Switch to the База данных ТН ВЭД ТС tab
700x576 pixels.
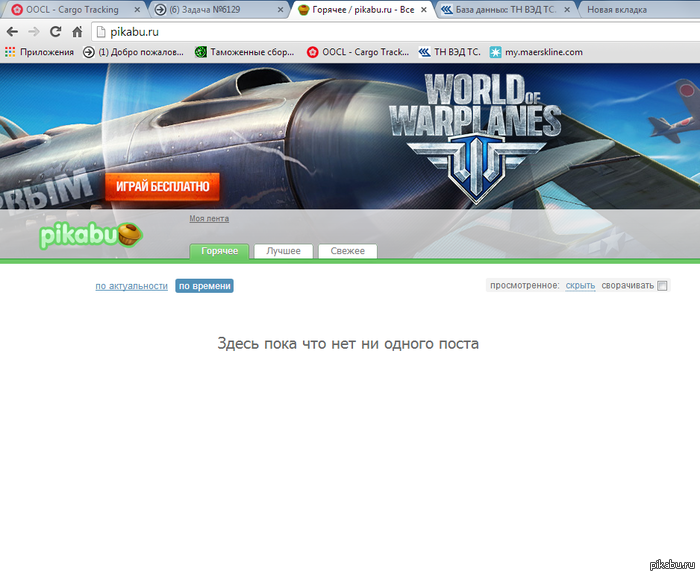pyautogui.click(x=504, y=9)
